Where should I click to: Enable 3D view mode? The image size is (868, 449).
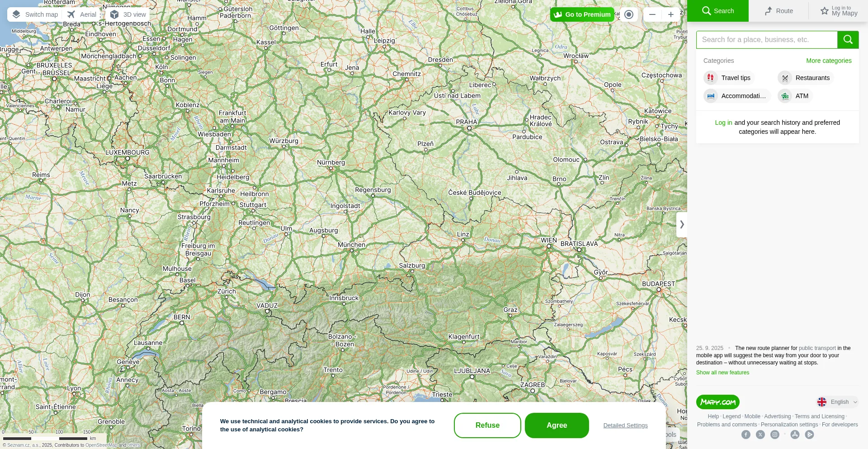pos(128,14)
